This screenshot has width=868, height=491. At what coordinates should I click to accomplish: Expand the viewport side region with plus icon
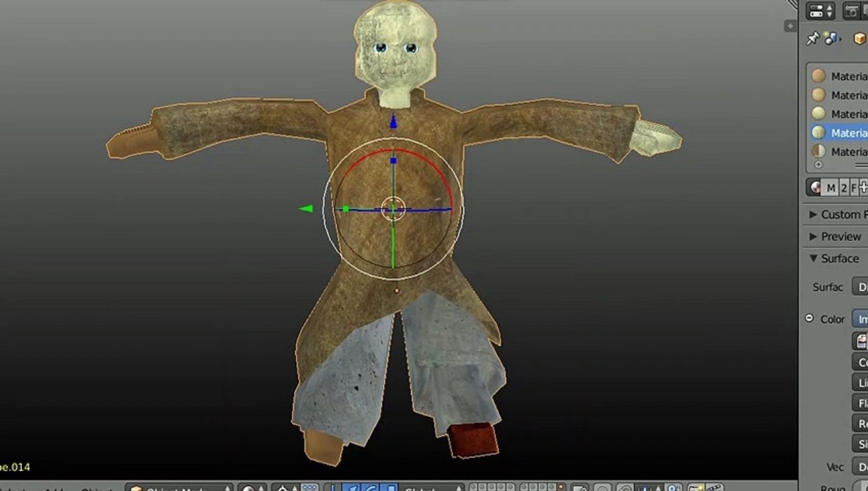[790, 26]
